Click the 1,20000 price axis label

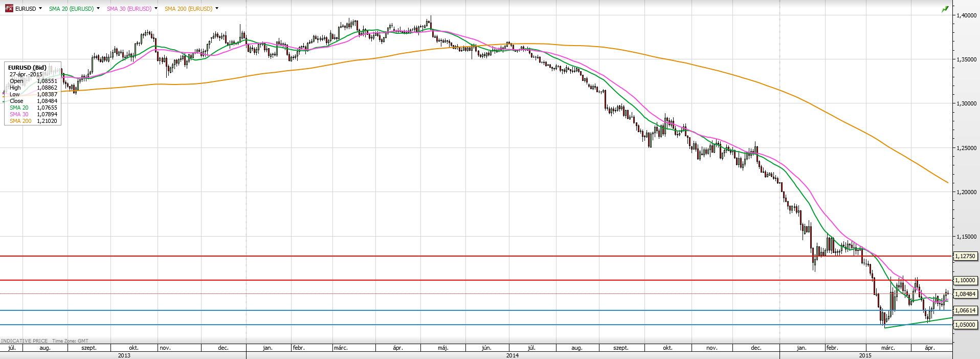(x=966, y=192)
